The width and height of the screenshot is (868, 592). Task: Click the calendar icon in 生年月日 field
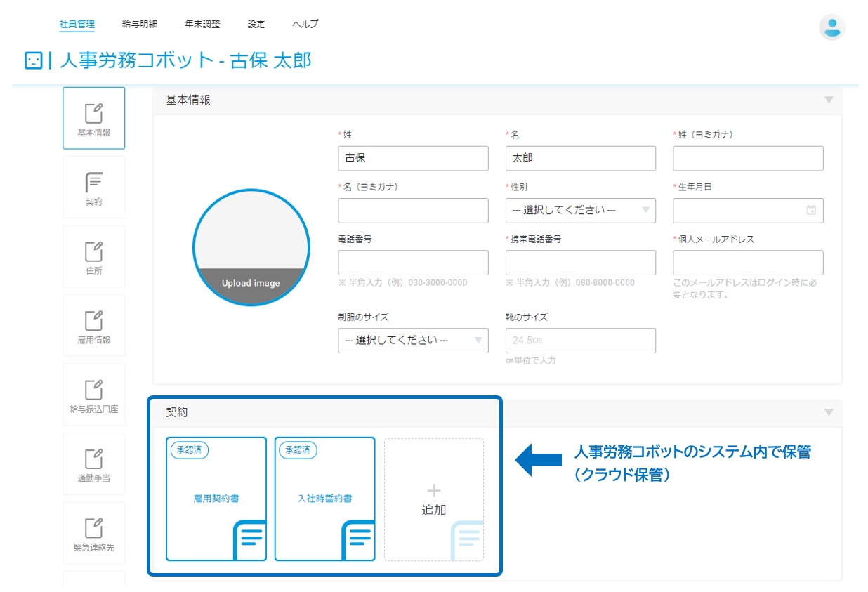click(811, 210)
